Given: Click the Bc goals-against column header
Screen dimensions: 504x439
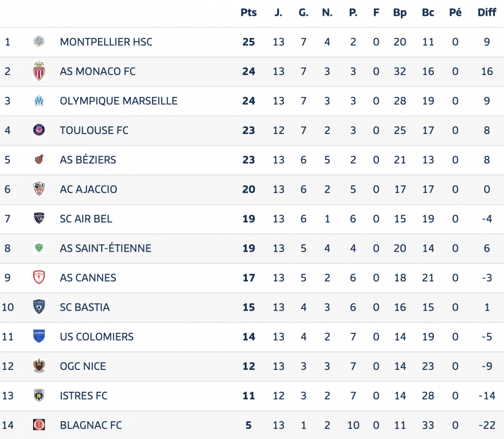Looking at the screenshot, I should click(428, 12).
